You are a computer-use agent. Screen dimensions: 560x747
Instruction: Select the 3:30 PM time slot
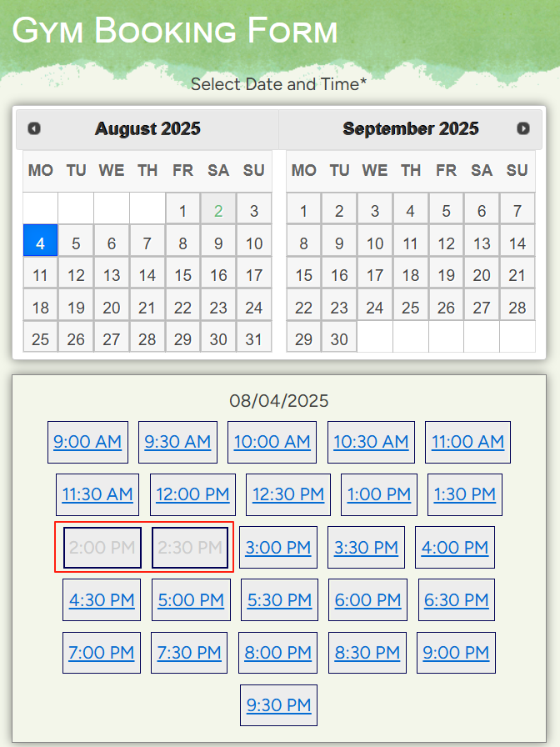point(366,548)
